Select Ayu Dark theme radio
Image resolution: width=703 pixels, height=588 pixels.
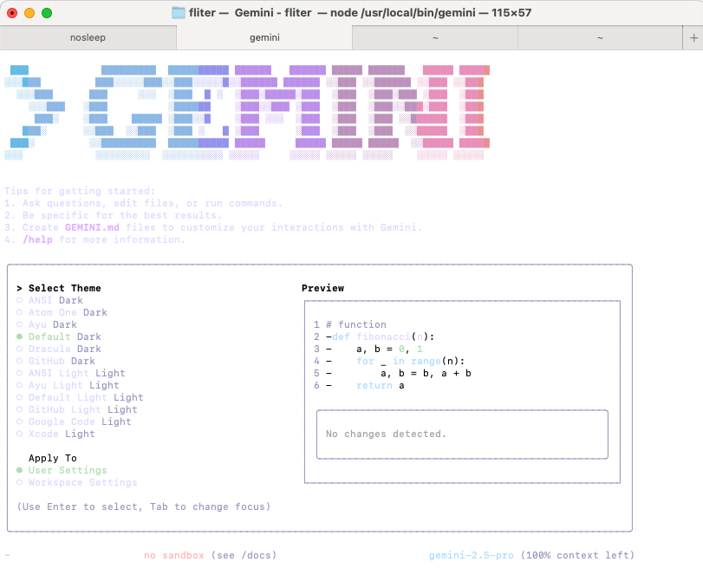[52, 324]
